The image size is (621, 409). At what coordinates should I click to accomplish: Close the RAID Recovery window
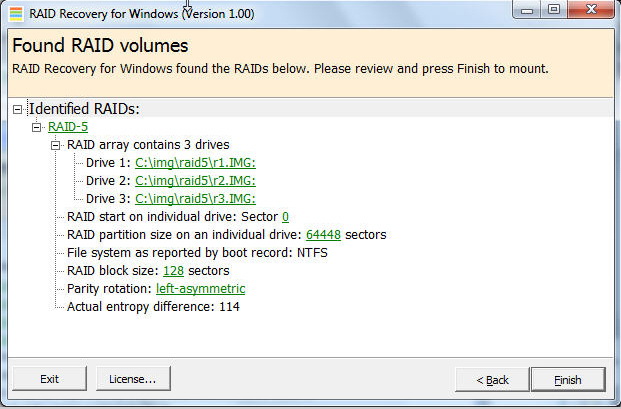click(x=591, y=10)
